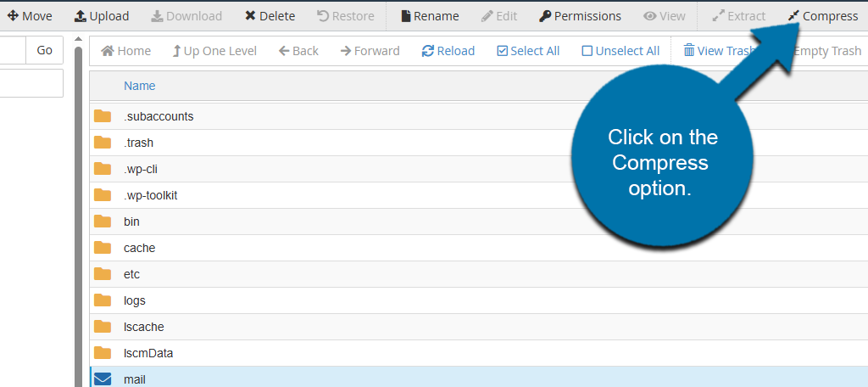Click the Upload icon in toolbar
This screenshot has height=387, width=868.
click(x=81, y=16)
